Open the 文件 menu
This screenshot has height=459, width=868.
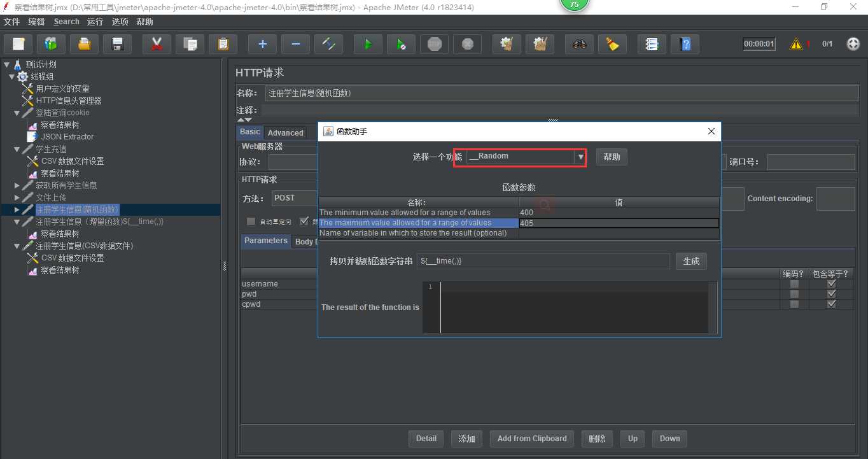(x=12, y=22)
